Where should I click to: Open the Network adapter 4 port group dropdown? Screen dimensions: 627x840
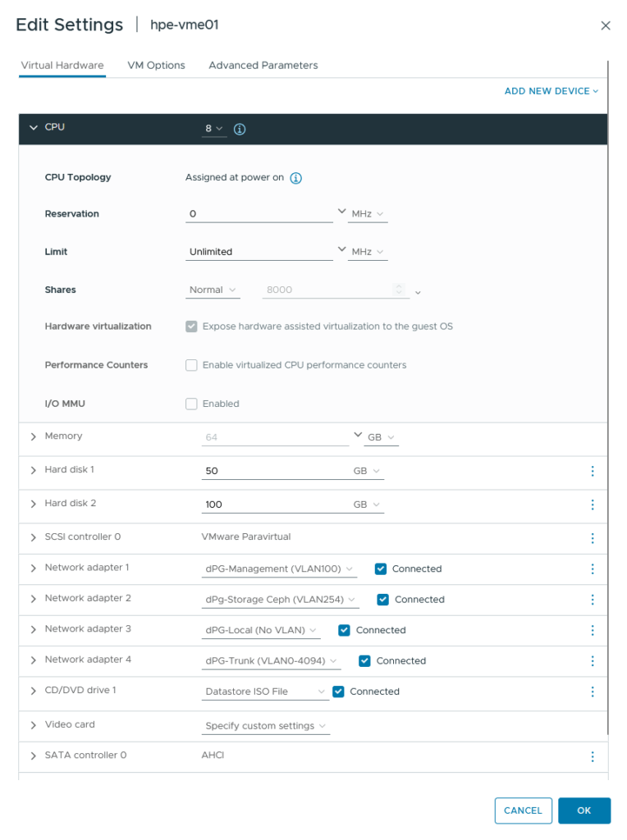[x=272, y=661]
